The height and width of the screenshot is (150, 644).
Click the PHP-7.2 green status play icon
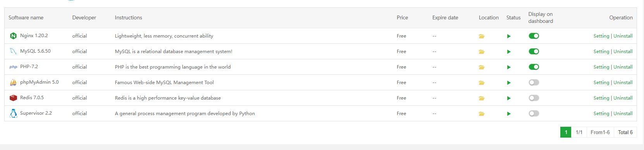[509, 67]
